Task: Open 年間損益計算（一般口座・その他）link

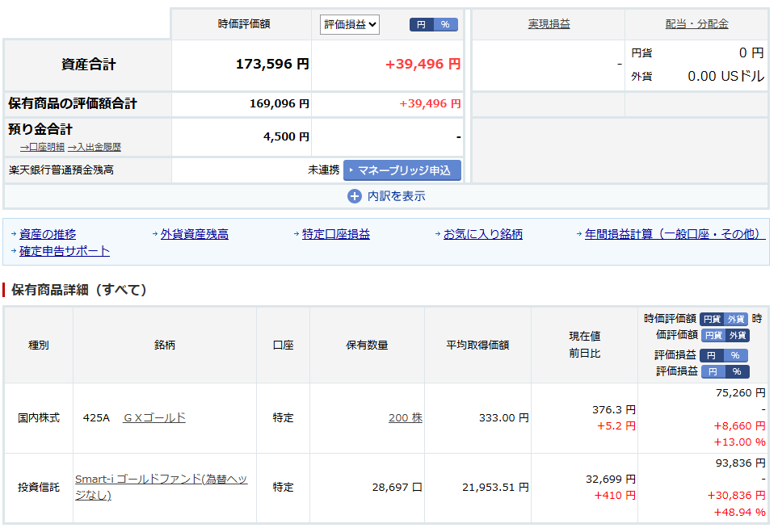Action: (x=675, y=234)
